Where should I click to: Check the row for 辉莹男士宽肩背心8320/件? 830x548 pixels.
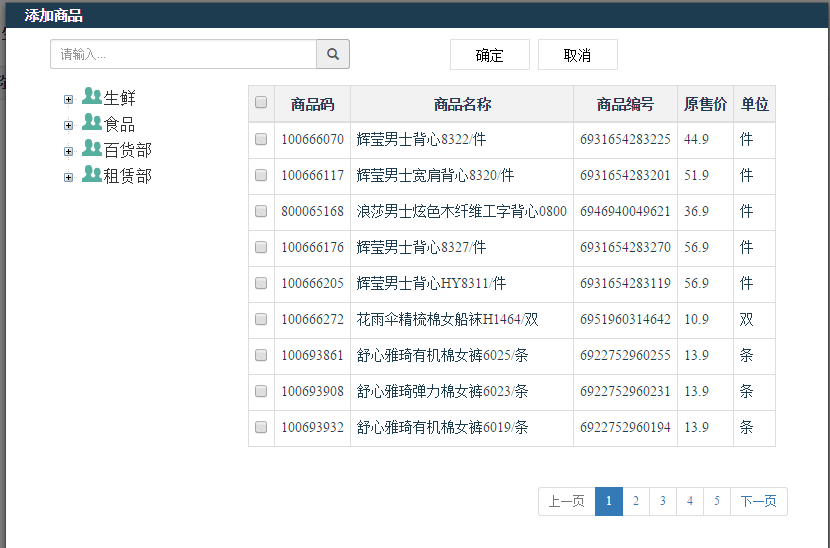tap(261, 175)
